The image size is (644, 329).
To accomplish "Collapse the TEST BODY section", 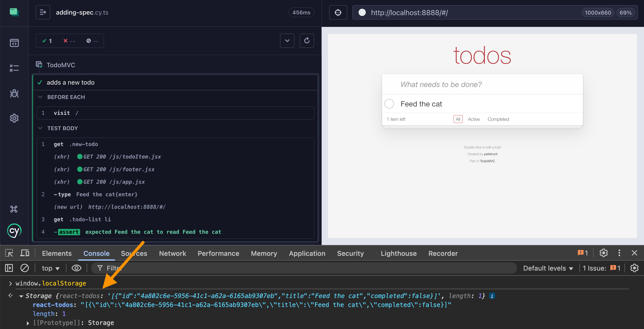I will tap(40, 128).
